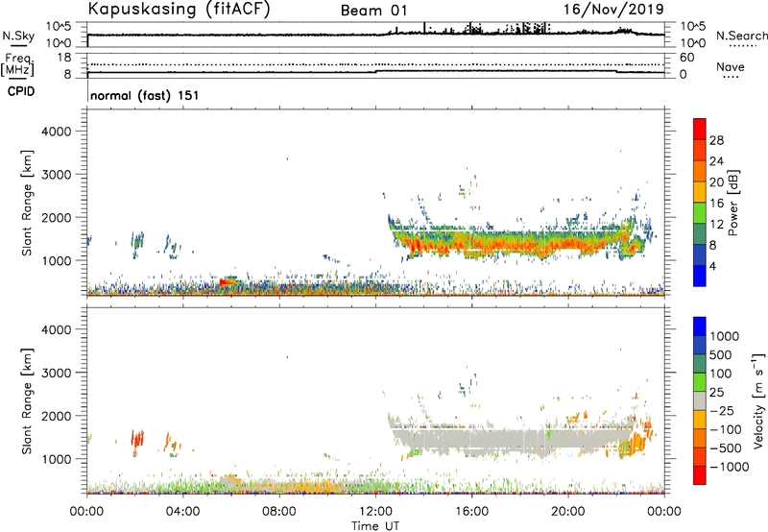
Task: Click the red-orange velocity patch near 02:00
Action: click(x=137, y=438)
